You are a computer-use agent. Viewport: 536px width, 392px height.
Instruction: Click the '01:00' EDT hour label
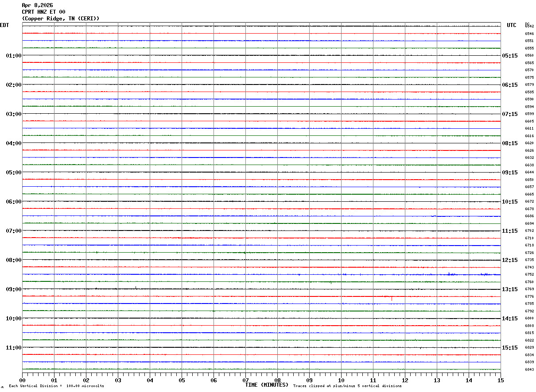(13, 56)
